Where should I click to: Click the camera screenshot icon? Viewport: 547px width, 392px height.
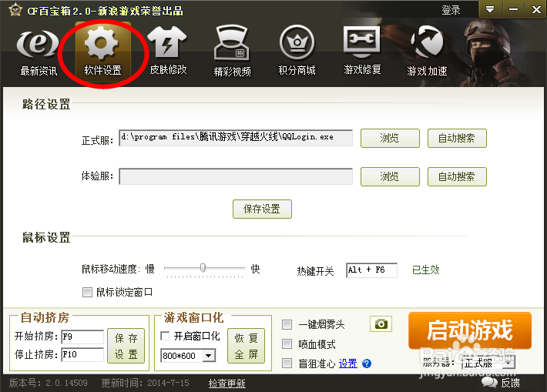(381, 324)
